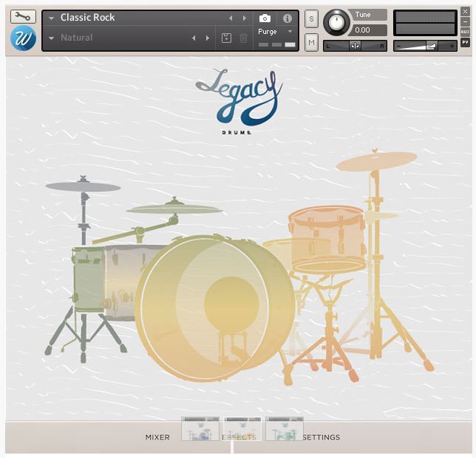Viewport: 476px width, 458px height.
Task: Click the stereo pan slider
Action: pyautogui.click(x=356, y=46)
